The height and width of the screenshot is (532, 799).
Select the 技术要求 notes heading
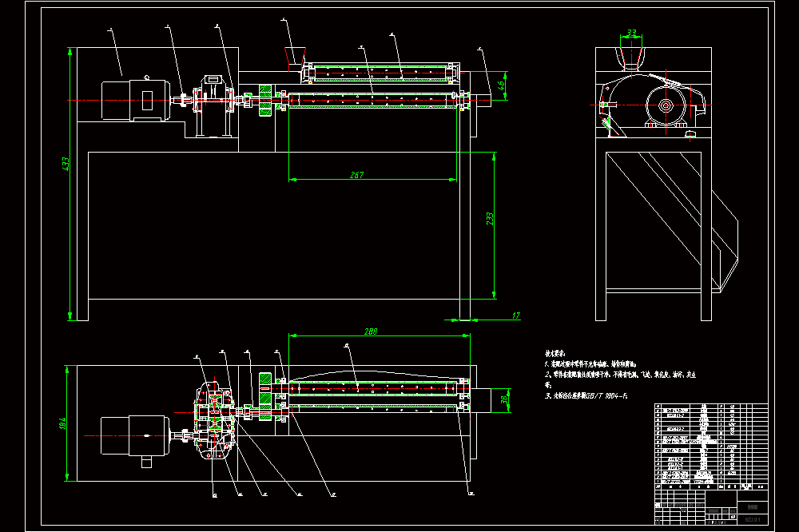[555, 353]
